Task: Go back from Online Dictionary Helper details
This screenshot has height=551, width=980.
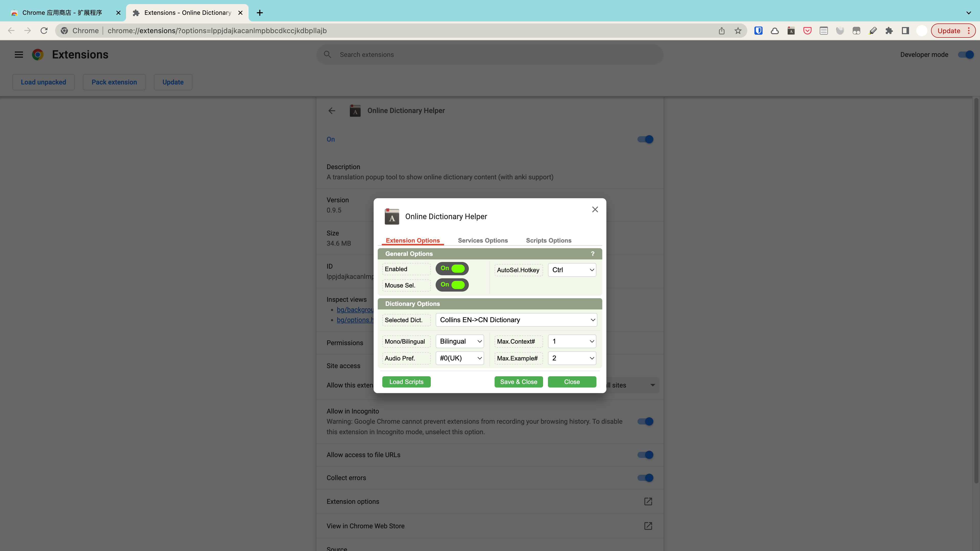Action: [332, 111]
